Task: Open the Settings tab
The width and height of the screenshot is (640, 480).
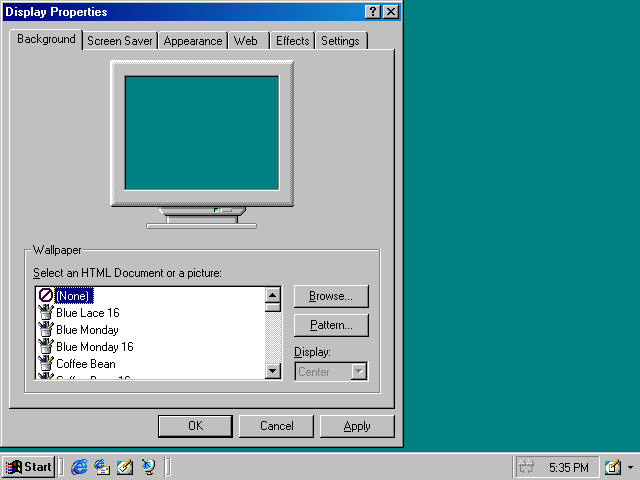Action: click(x=341, y=41)
